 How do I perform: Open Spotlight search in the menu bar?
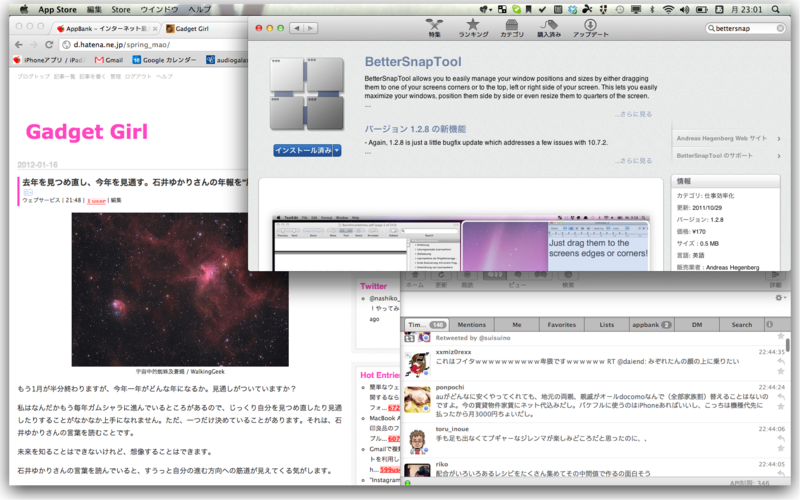(776, 9)
